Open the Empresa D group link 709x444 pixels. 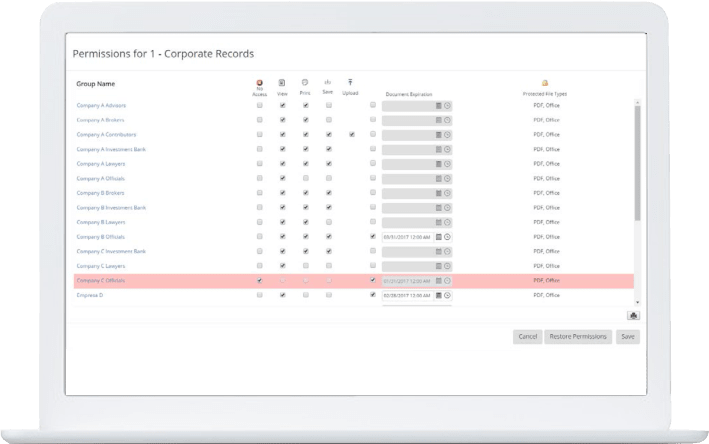90,295
